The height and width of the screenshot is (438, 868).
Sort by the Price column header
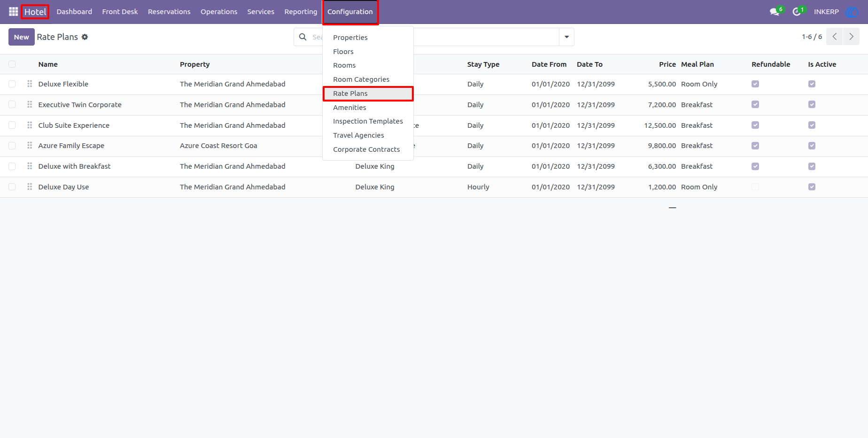(667, 64)
